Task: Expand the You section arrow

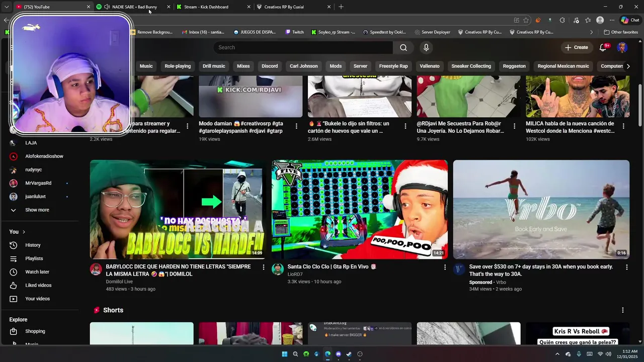Action: point(24,232)
